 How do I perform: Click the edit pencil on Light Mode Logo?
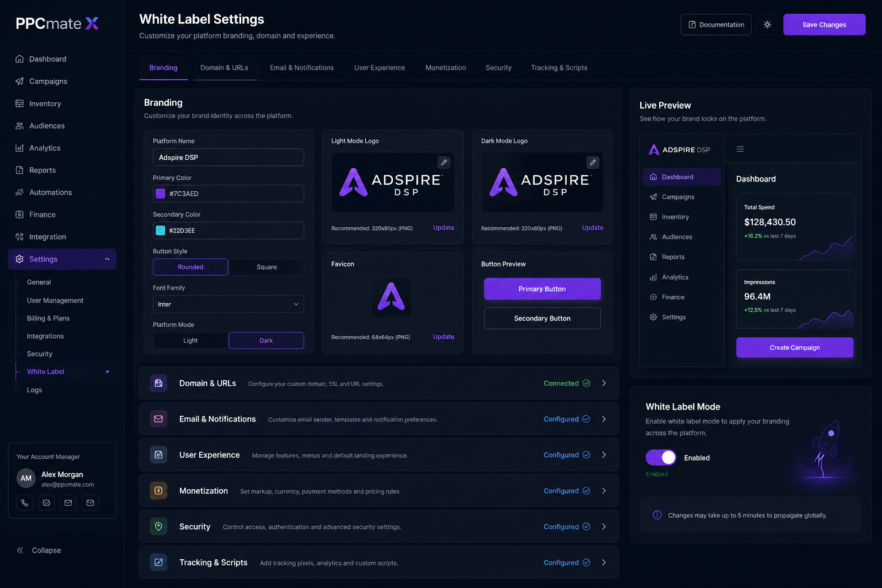coord(444,163)
